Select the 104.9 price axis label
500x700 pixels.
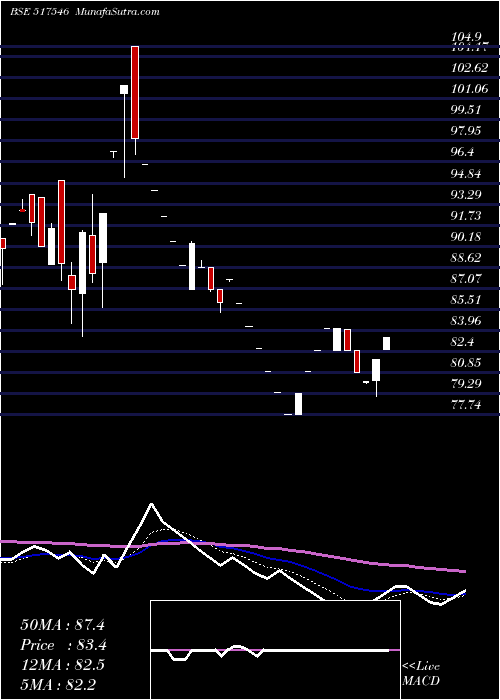[x=466, y=37]
